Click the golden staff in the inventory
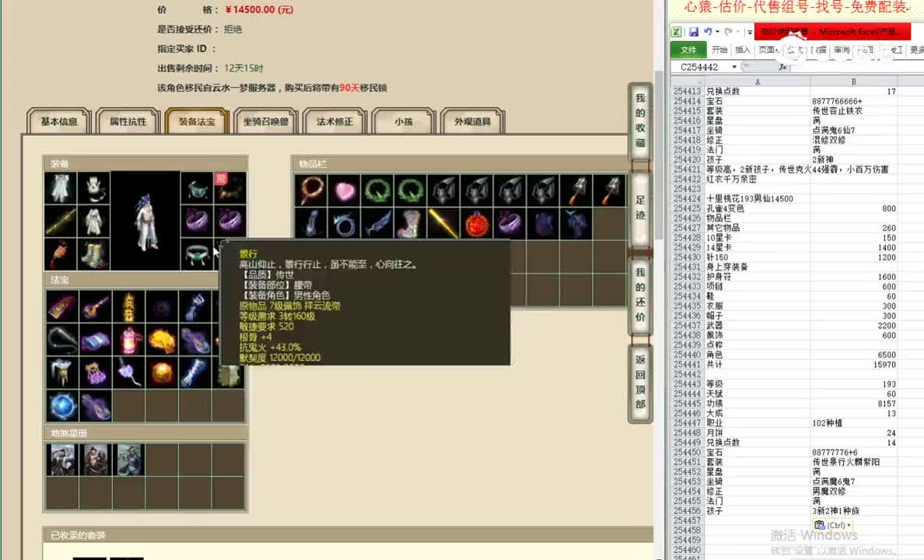The height and width of the screenshot is (560, 924). pyautogui.click(x=443, y=224)
